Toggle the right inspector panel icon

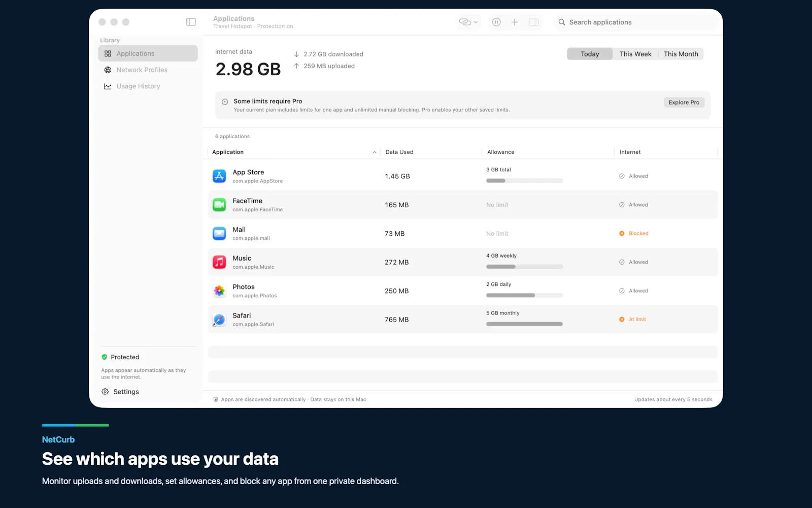534,22
